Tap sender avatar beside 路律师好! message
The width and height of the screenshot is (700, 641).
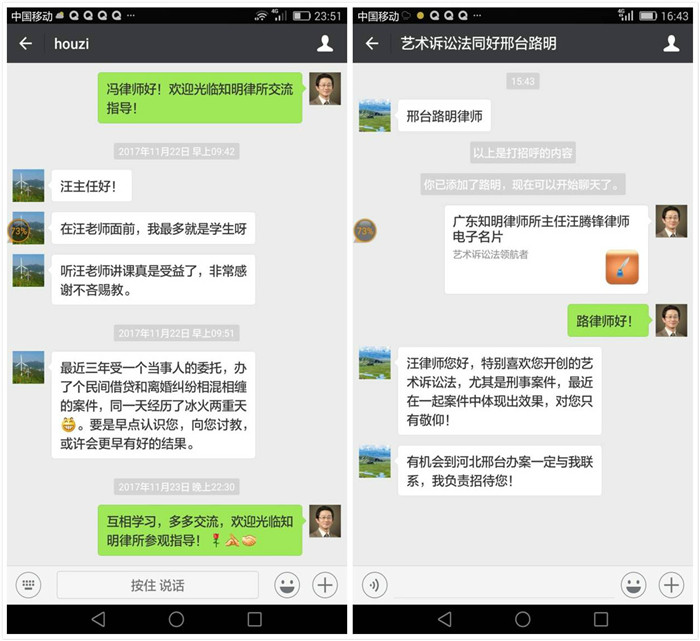point(671,320)
